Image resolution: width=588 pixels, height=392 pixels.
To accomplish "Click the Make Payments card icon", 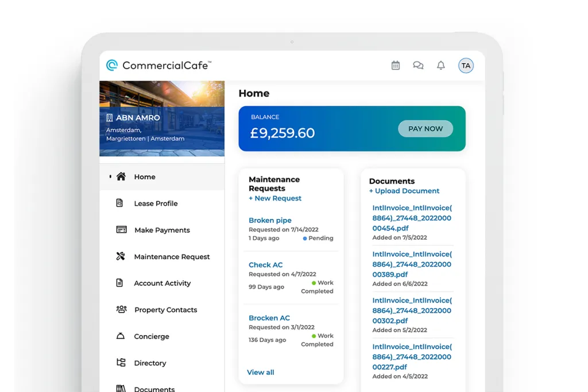I will [121, 229].
